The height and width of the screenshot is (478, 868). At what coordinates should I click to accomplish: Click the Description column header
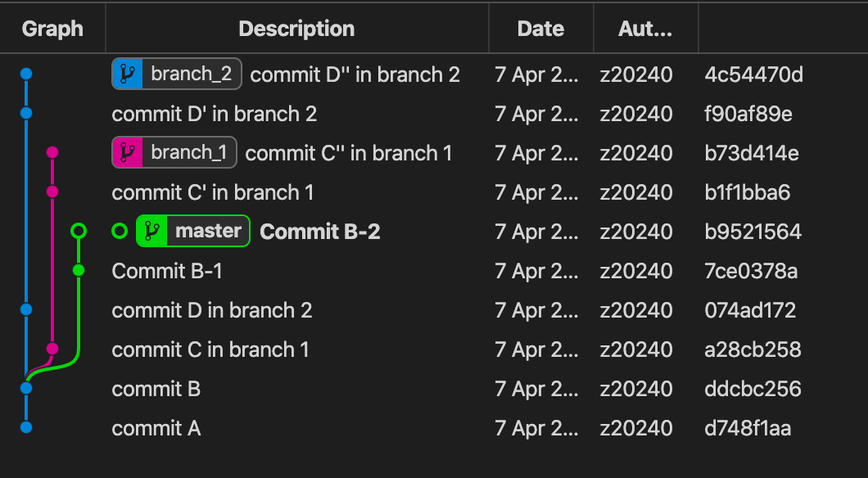click(296, 29)
